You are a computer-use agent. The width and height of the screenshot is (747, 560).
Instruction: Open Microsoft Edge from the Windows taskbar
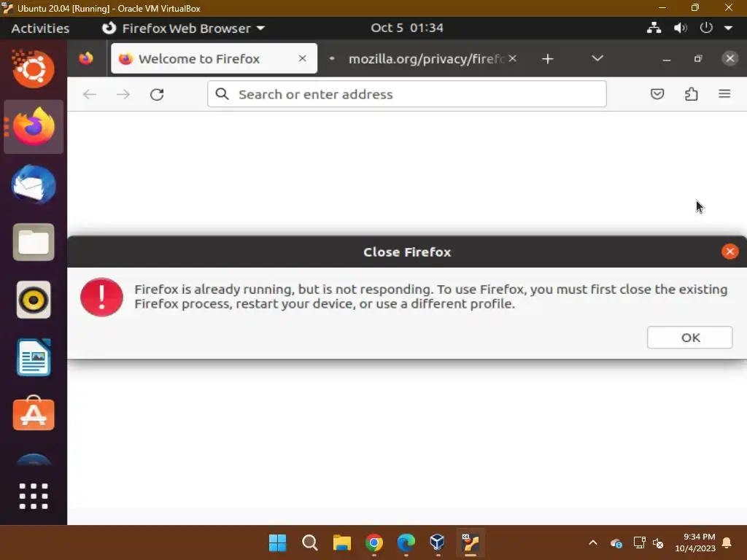(x=406, y=542)
